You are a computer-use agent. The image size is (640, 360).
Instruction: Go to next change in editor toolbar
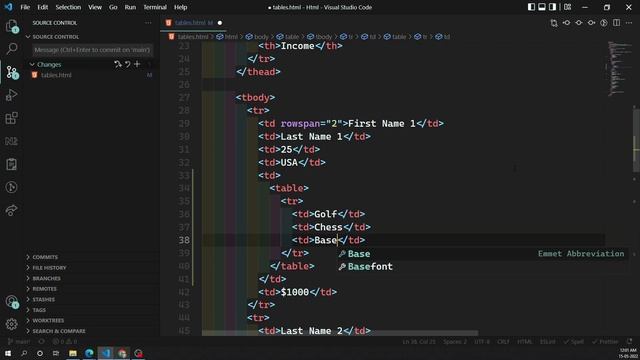[x=591, y=23]
